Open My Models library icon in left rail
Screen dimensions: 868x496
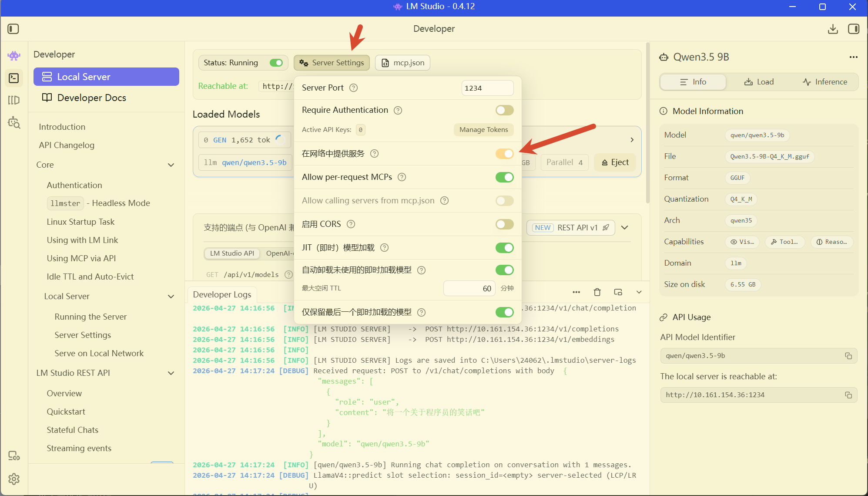click(x=14, y=100)
